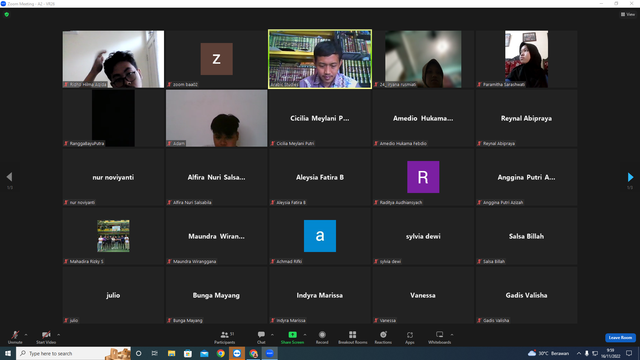Click Cicilia Meylani P... name tile
Screen dimensions: 640x360
point(320,118)
